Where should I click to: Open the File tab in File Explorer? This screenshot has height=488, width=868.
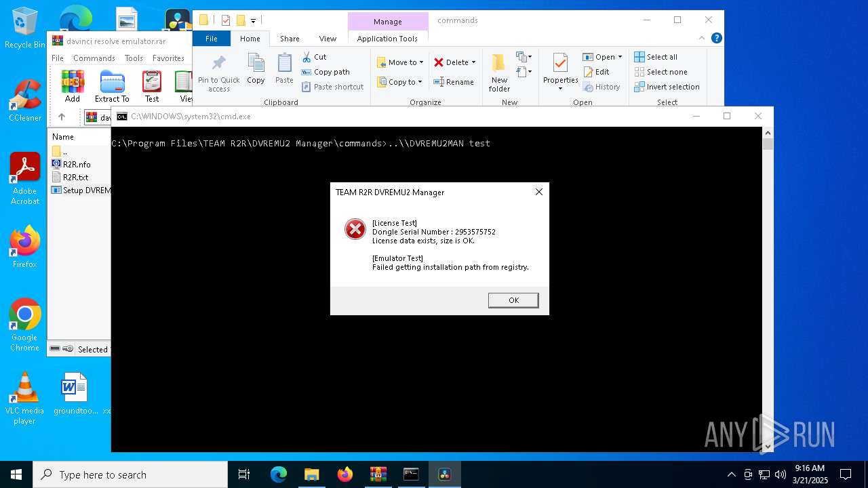(212, 39)
